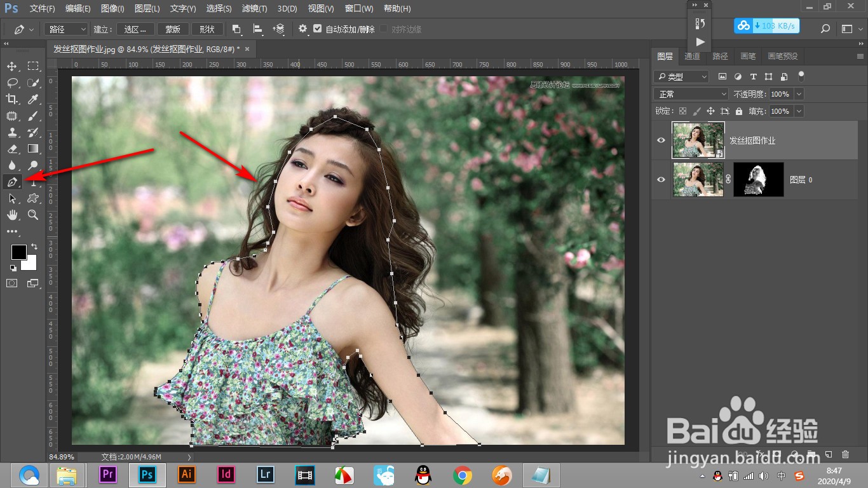Select the Brush tool

click(x=33, y=116)
